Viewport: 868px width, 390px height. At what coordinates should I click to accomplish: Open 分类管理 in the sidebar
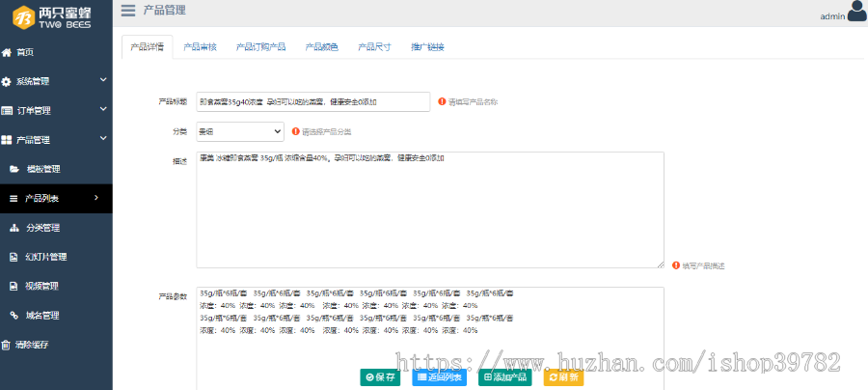click(x=41, y=228)
